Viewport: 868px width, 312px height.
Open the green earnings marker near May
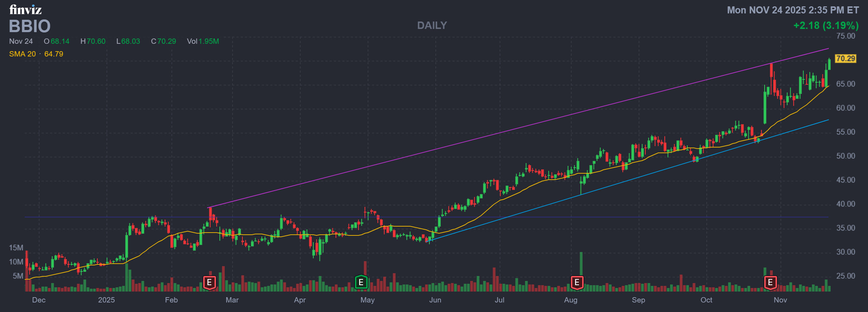coord(361,282)
